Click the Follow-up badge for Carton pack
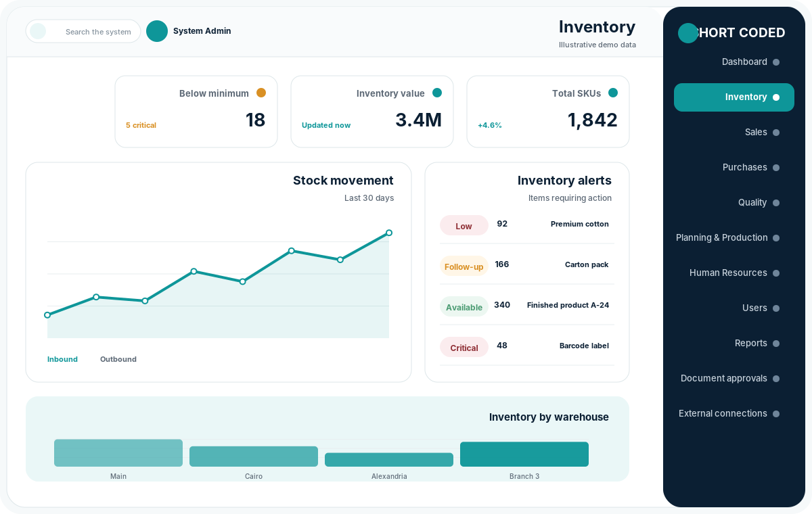This screenshot has width=812, height=514. pos(464,266)
